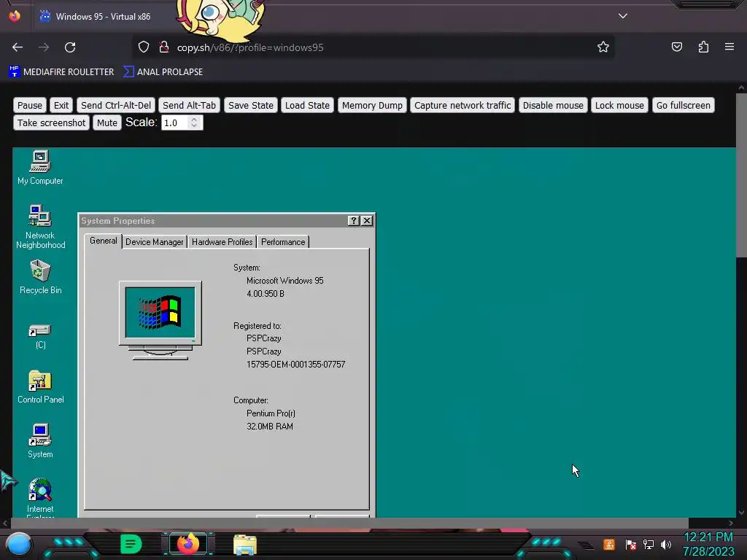Click the Scale stepper arrows
Image resolution: width=747 pixels, height=560 pixels.
coord(194,122)
